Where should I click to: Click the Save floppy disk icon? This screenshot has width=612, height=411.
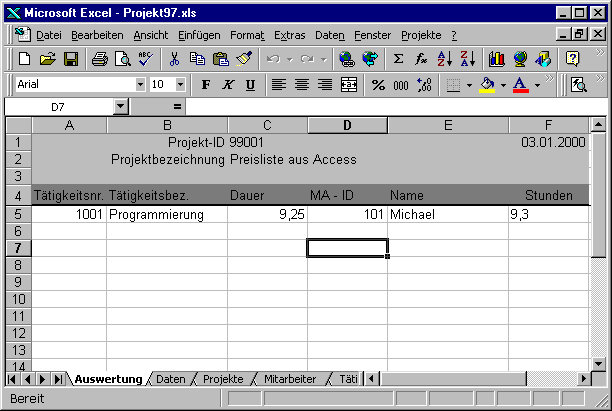71,59
